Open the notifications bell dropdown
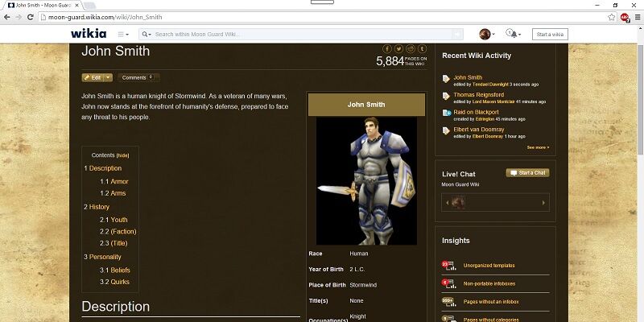The width and height of the screenshot is (644, 322). pos(514,34)
